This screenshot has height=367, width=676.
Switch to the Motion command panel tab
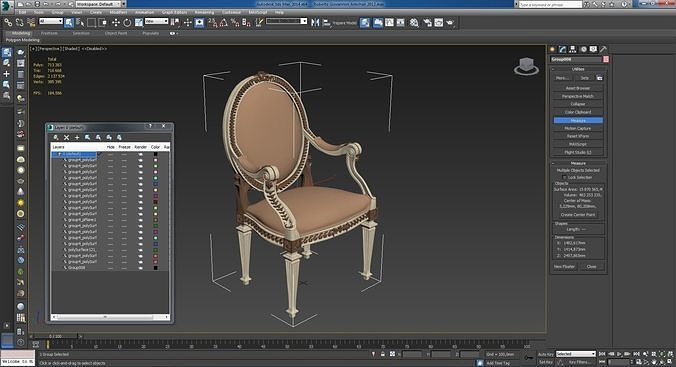pos(583,49)
